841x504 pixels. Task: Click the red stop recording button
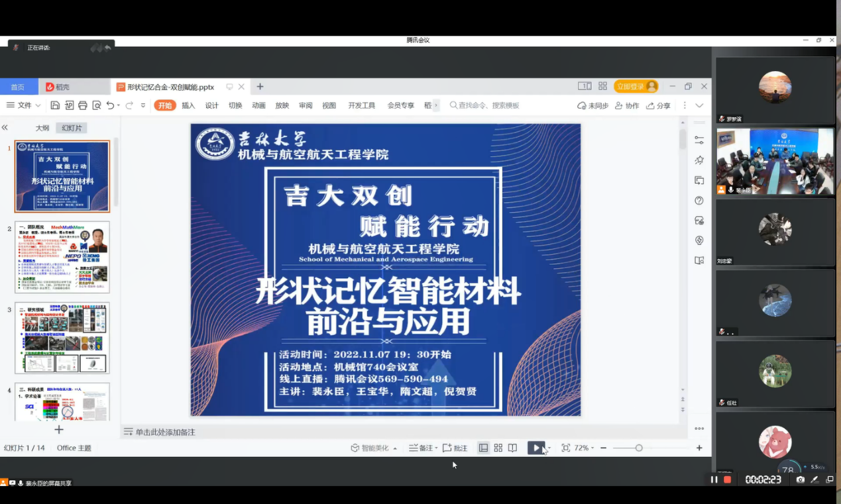click(728, 479)
